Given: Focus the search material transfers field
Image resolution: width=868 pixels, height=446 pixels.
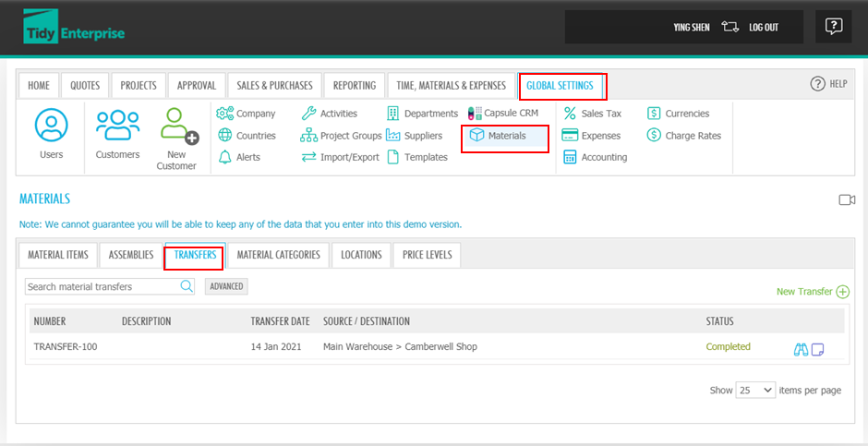Looking at the screenshot, I should click(102, 286).
